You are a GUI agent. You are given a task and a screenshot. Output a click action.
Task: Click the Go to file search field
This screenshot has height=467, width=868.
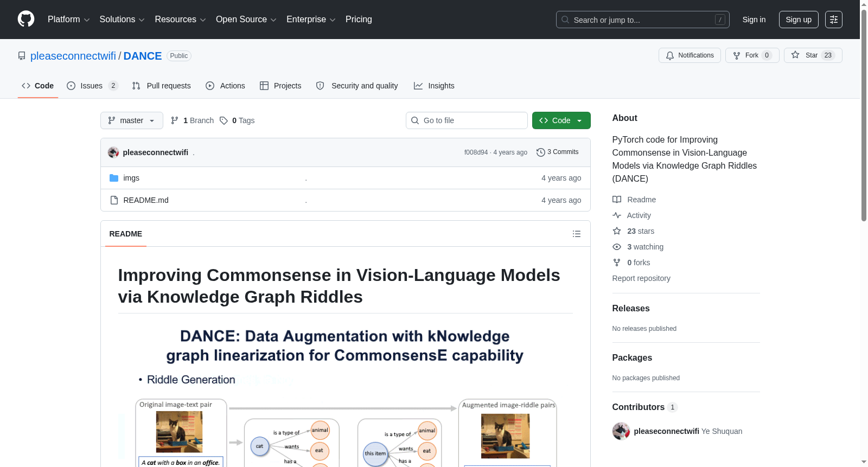coord(467,120)
